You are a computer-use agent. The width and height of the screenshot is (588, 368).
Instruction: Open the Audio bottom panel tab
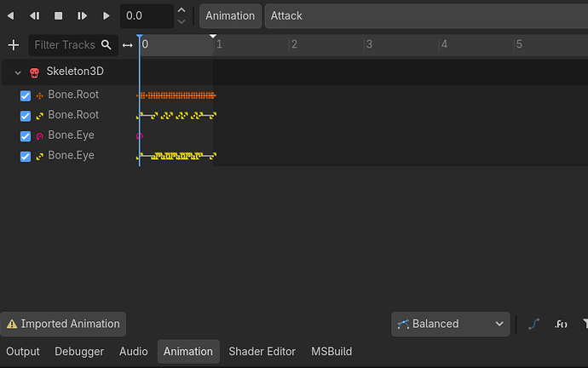[134, 352]
